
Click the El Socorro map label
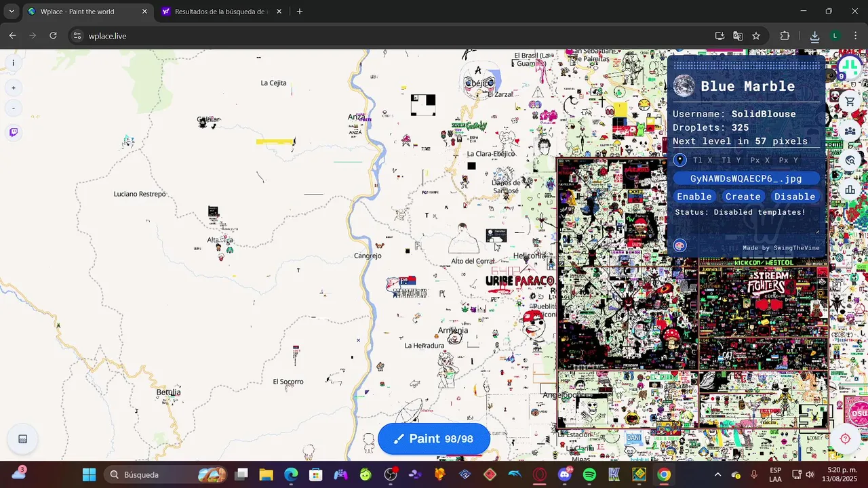(x=288, y=382)
